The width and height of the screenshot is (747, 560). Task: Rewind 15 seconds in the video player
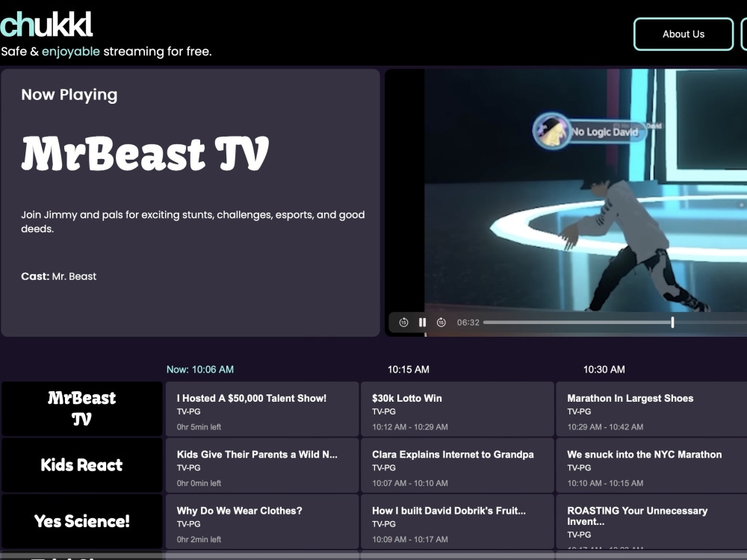tap(403, 323)
